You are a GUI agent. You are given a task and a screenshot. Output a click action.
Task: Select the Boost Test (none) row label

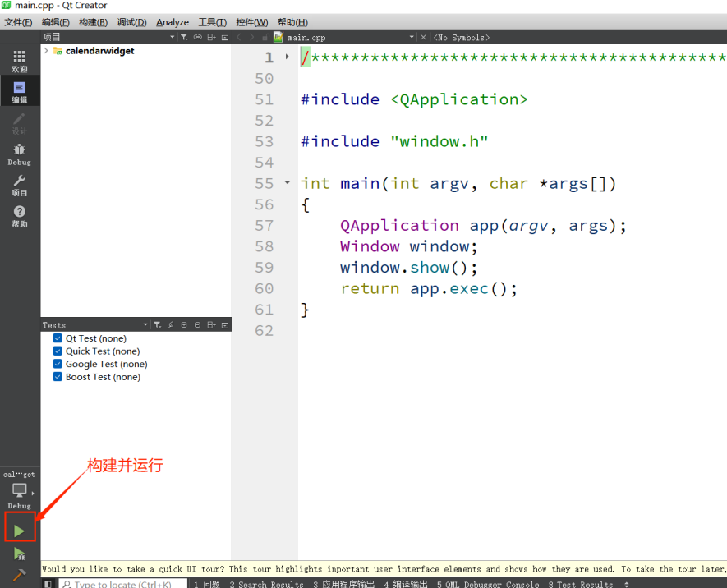(103, 377)
